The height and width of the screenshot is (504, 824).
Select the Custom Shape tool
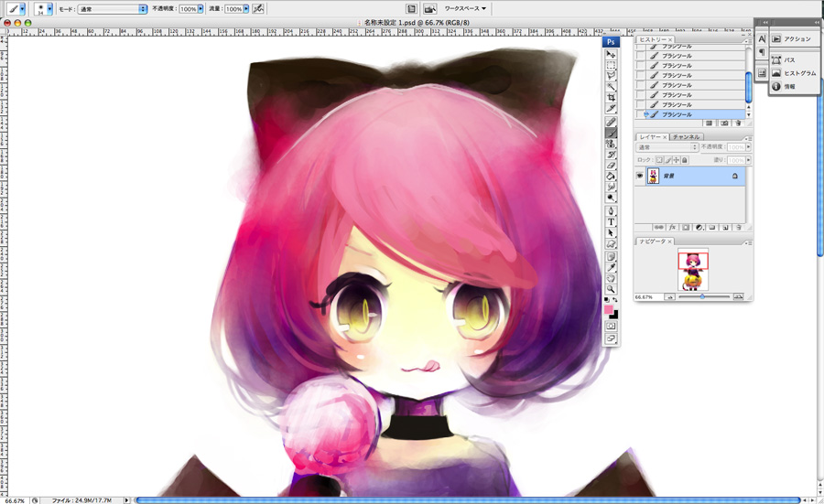point(611,244)
